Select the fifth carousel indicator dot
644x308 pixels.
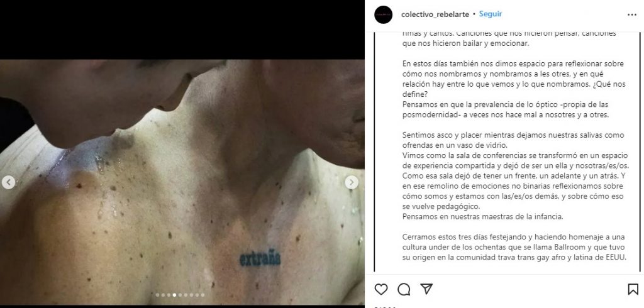[x=180, y=295]
